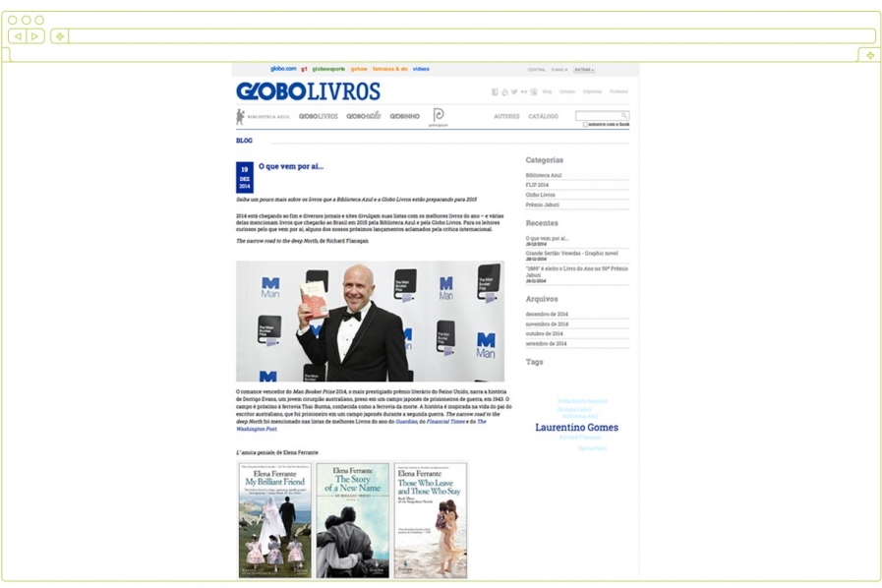Screen dimensions: 882x588
Task: Open the Imprensa link in header
Action: 592,91
